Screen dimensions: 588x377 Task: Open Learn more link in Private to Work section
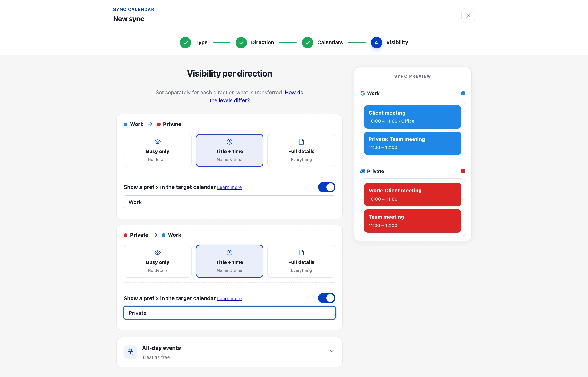click(229, 299)
